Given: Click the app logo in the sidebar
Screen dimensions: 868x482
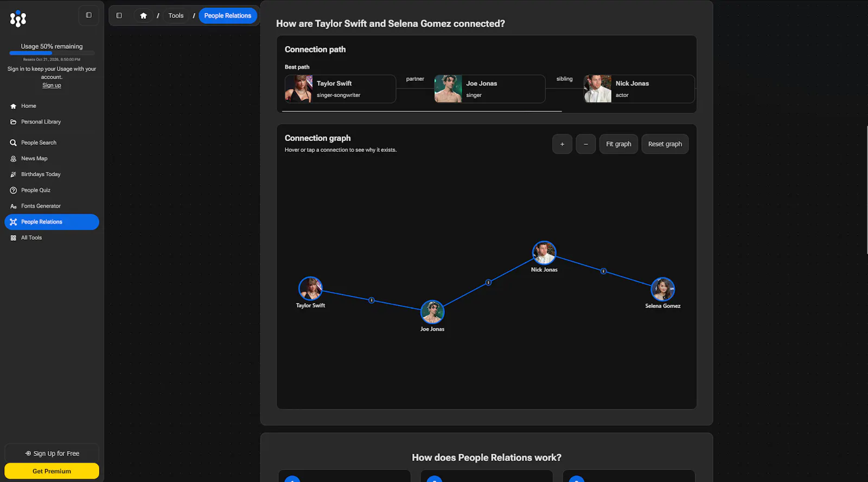Looking at the screenshot, I should [x=18, y=19].
